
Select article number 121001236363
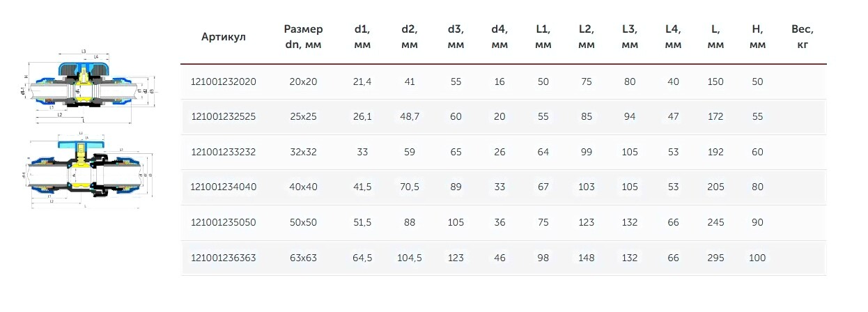(x=224, y=258)
